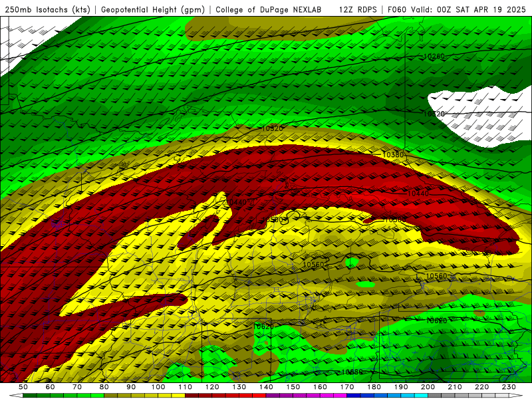This screenshot has height=399, width=532.
Task: Click legend value 140
Action: coord(266,387)
